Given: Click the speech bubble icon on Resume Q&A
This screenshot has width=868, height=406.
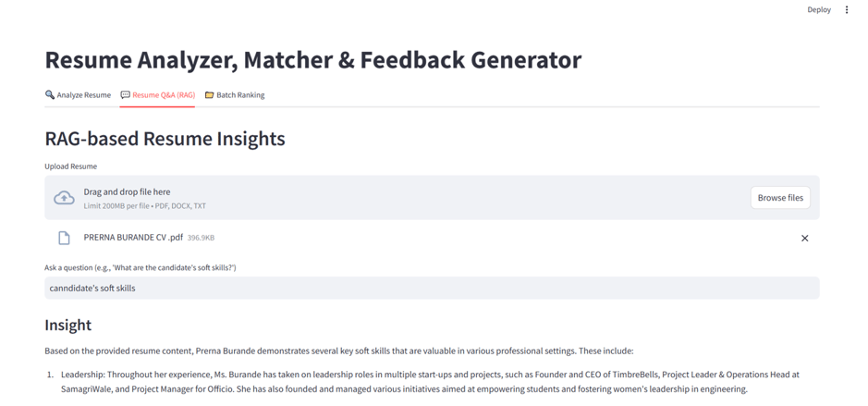Looking at the screenshot, I should click(125, 94).
